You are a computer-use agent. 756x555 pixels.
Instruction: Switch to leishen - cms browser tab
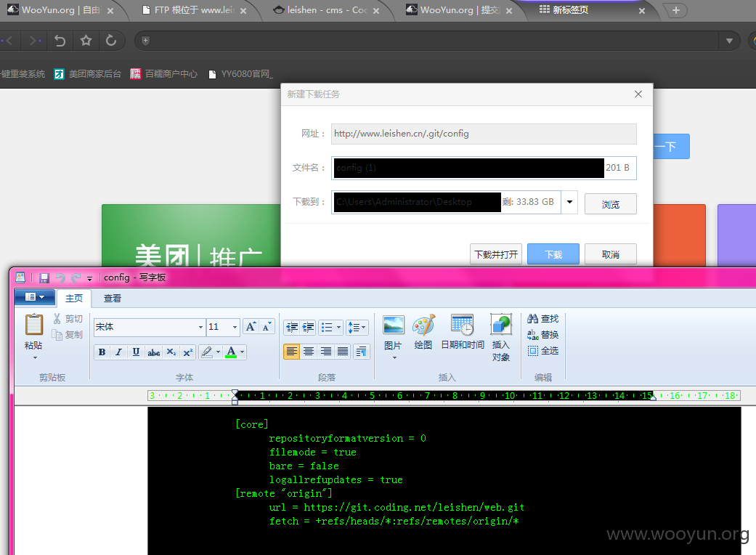pyautogui.click(x=326, y=10)
